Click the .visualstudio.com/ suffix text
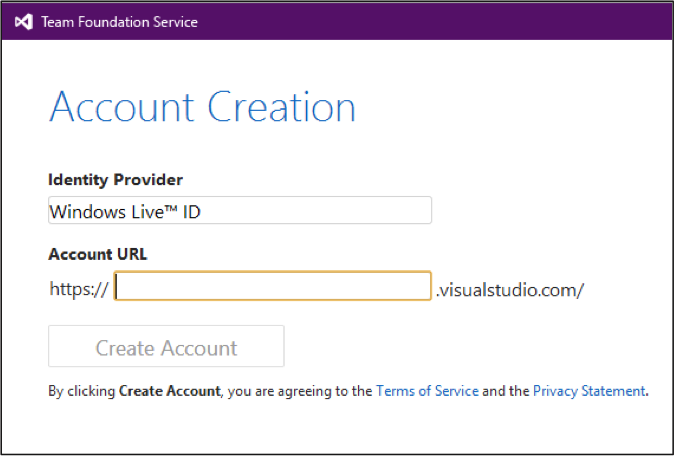The width and height of the screenshot is (674, 456). pos(510,290)
